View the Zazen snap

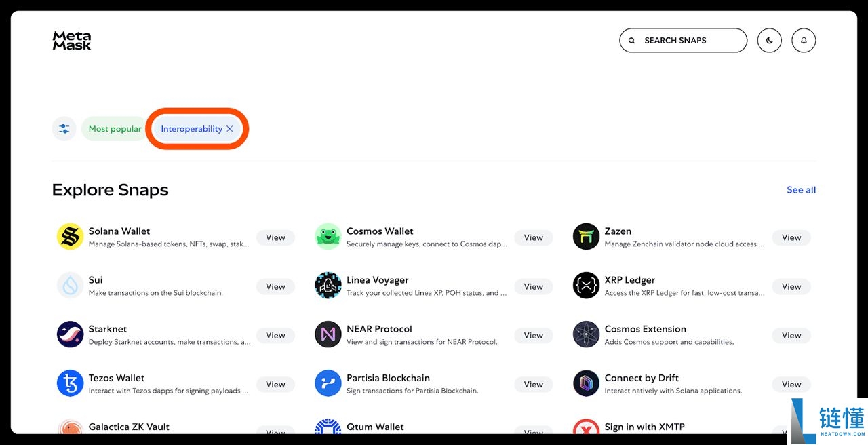791,237
